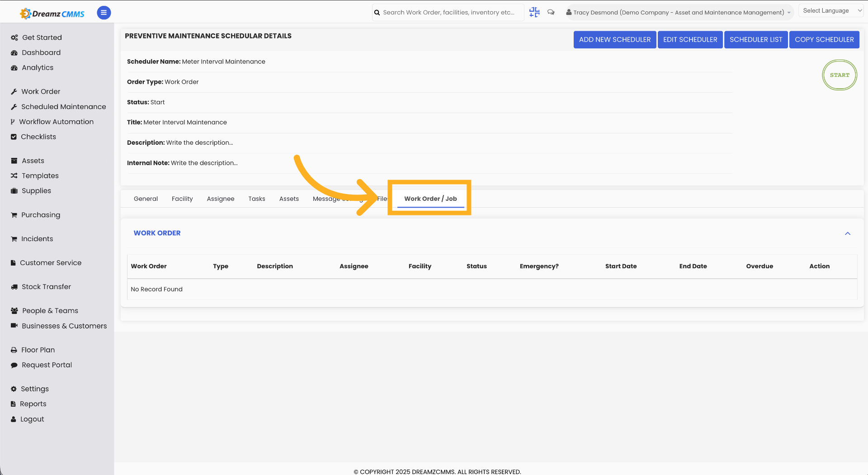Click the Reports document icon
868x475 pixels.
(x=13, y=404)
